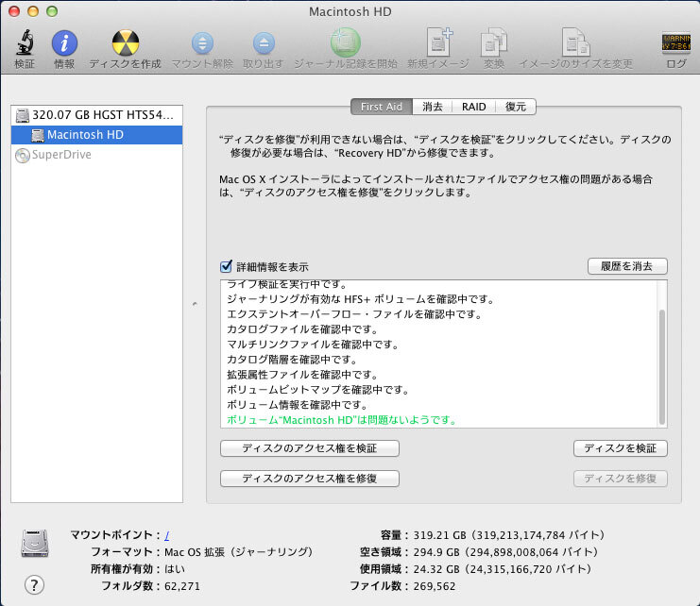Image resolution: width=700 pixels, height=606 pixels.
Task: Click the ジャーナル記録を開始 icon
Action: pyautogui.click(x=346, y=43)
